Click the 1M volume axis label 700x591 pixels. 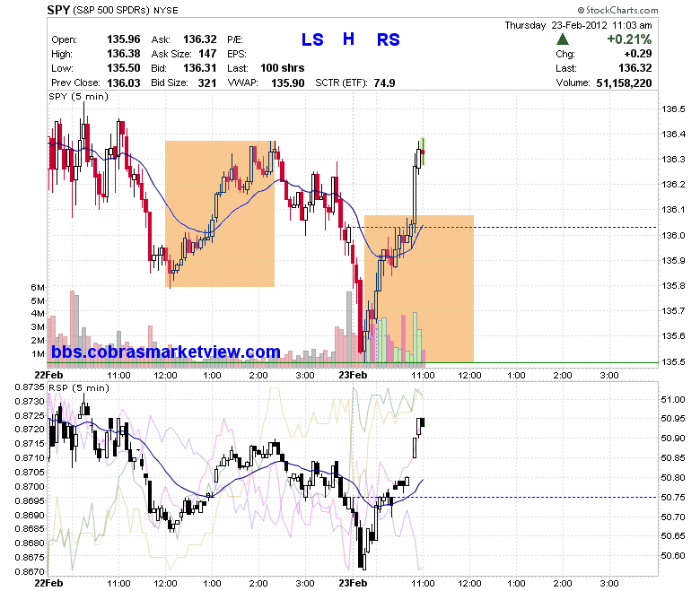click(x=38, y=354)
